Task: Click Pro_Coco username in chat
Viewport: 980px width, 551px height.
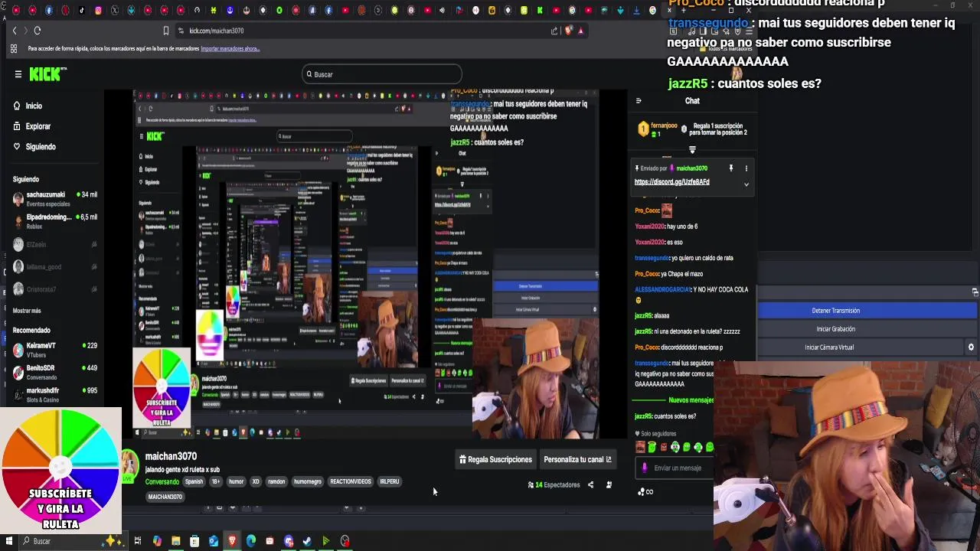Action: tap(647, 210)
